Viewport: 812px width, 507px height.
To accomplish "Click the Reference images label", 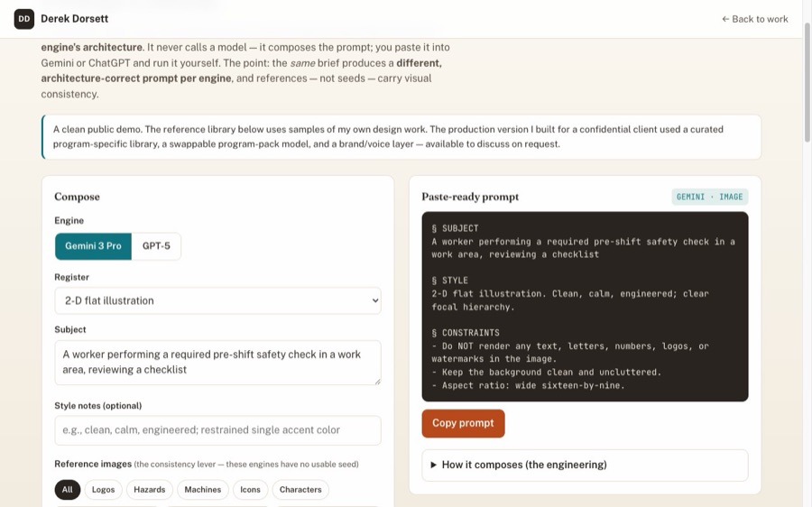I will (x=93, y=464).
